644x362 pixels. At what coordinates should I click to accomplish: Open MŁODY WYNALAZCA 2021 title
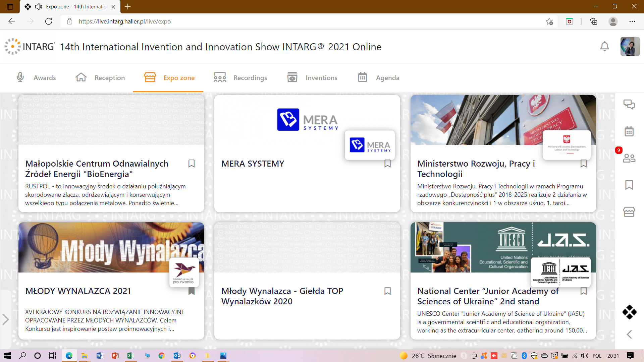coord(78,291)
